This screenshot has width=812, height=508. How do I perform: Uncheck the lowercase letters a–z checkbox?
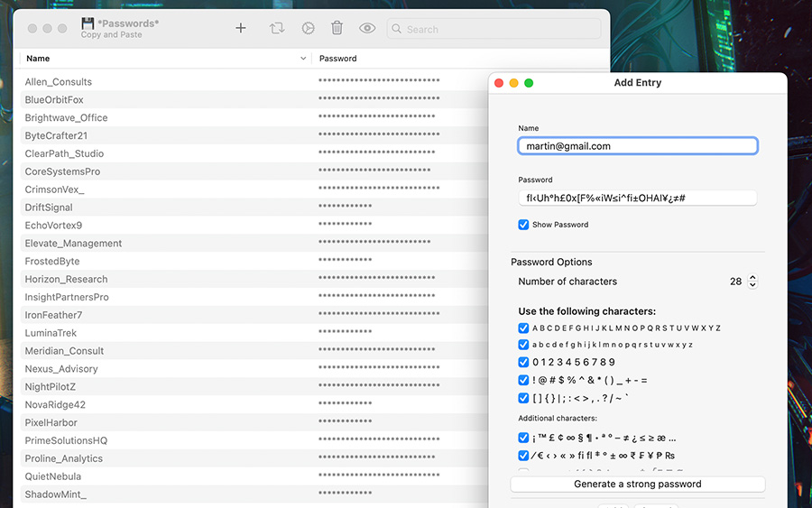(x=523, y=345)
